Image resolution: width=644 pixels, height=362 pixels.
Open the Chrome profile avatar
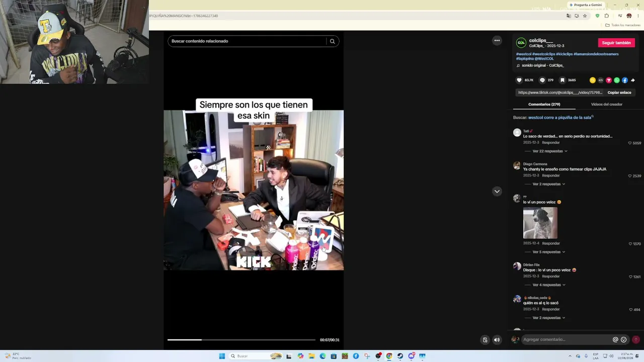point(629,16)
